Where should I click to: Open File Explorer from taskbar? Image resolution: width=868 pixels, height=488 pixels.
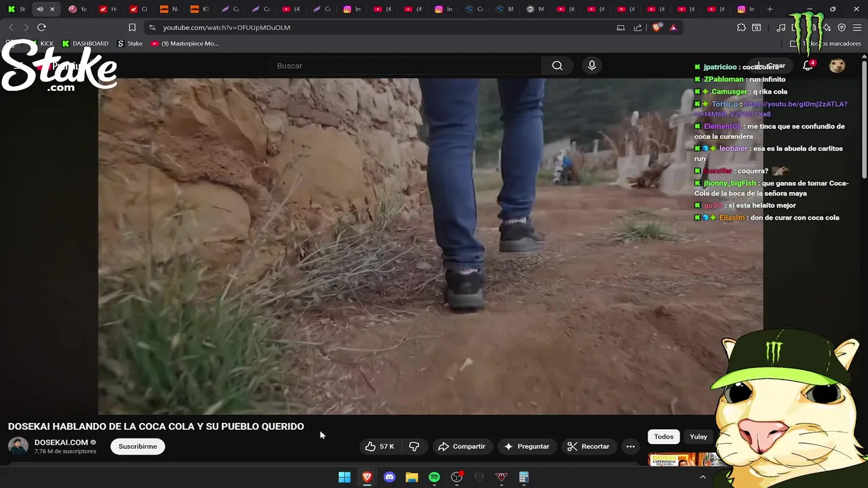[412, 477]
